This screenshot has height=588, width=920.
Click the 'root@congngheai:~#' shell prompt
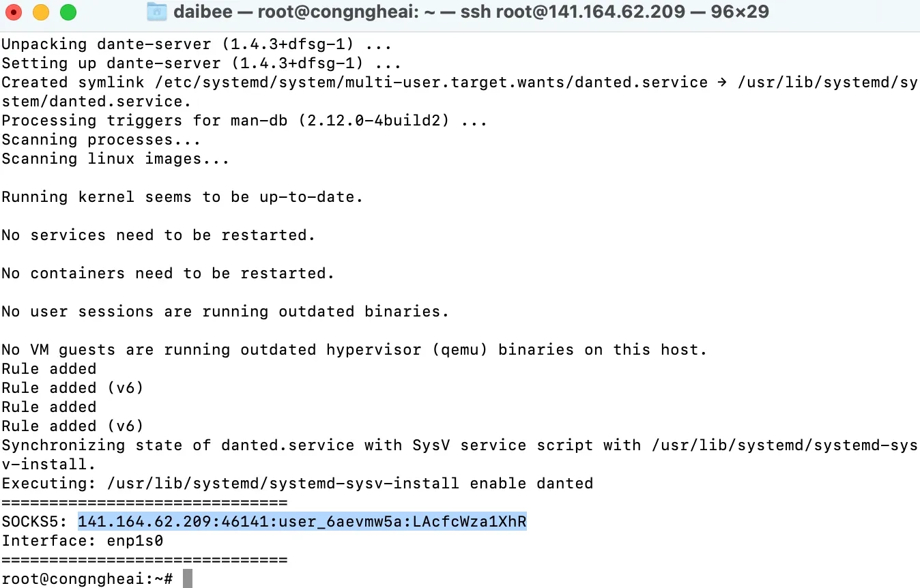tap(87, 579)
